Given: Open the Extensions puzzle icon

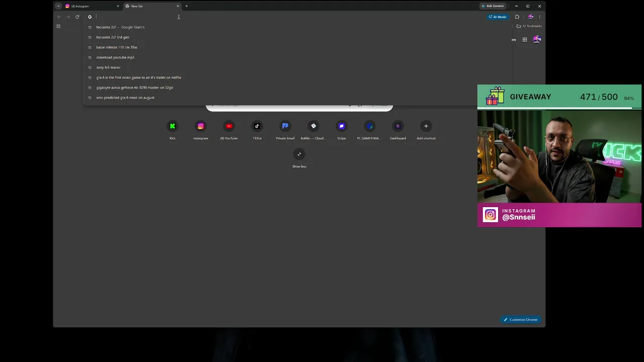Looking at the screenshot, I should [517, 17].
